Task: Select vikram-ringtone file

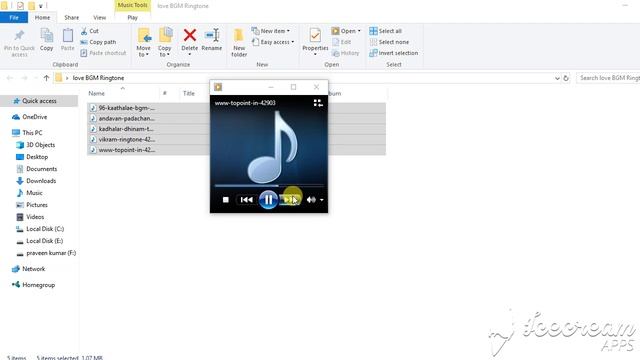Action: coord(127,139)
